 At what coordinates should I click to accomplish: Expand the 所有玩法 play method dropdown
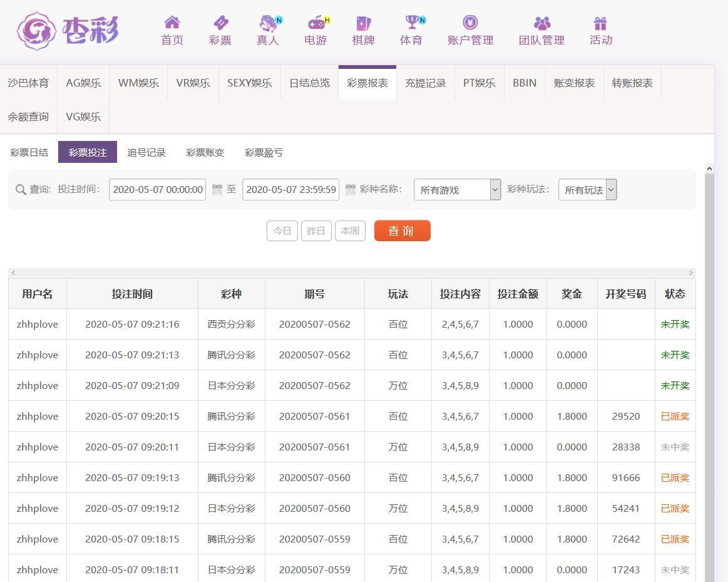coord(587,190)
